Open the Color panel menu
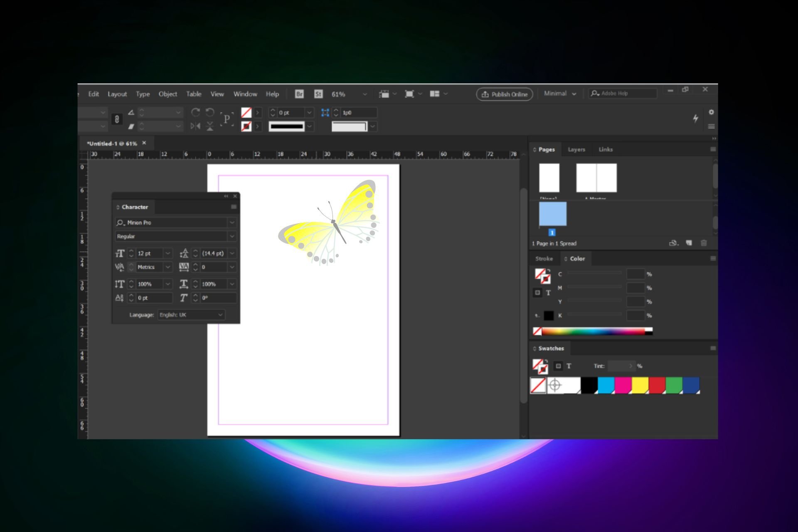The width and height of the screenshot is (798, 532). click(713, 259)
